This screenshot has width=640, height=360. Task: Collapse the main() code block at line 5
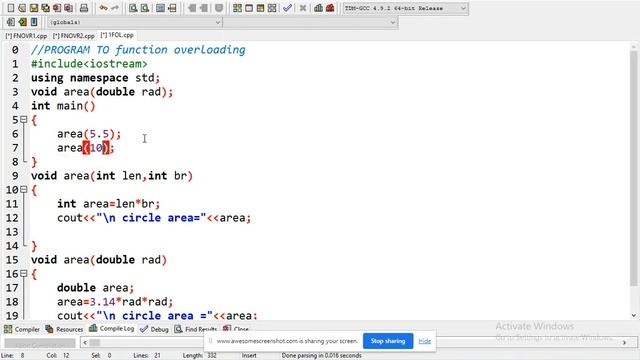click(x=24, y=120)
